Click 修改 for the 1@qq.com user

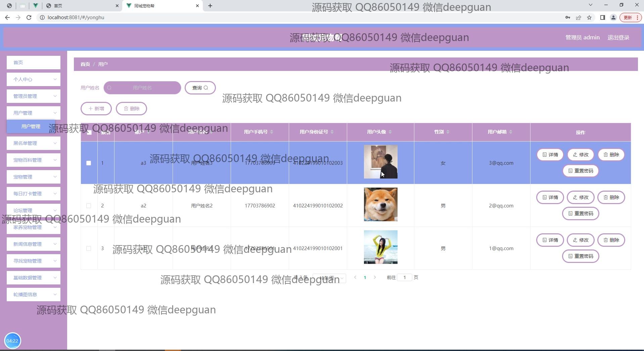click(581, 240)
